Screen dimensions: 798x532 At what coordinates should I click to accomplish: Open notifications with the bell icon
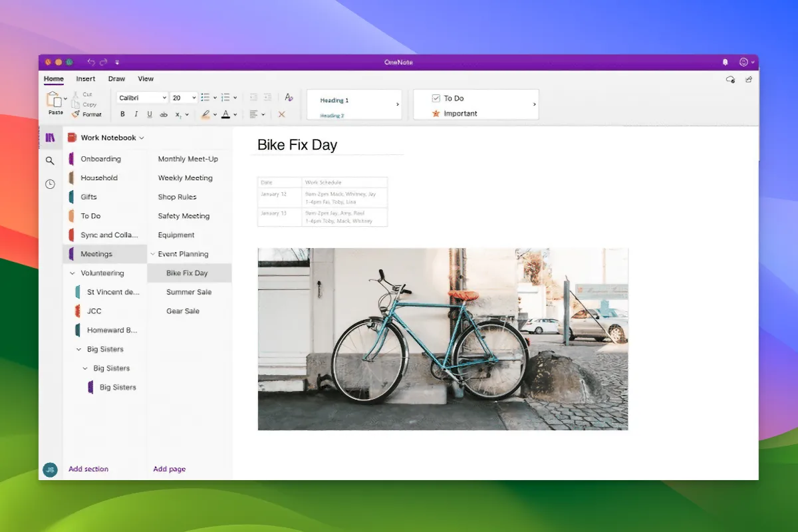point(725,62)
